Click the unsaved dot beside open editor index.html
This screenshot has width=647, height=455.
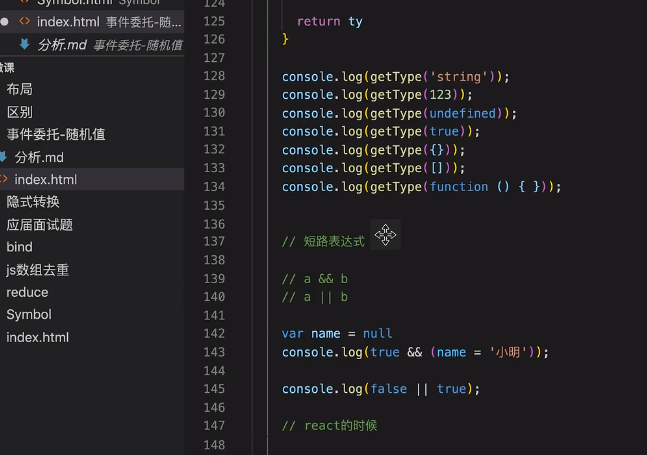click(x=5, y=21)
